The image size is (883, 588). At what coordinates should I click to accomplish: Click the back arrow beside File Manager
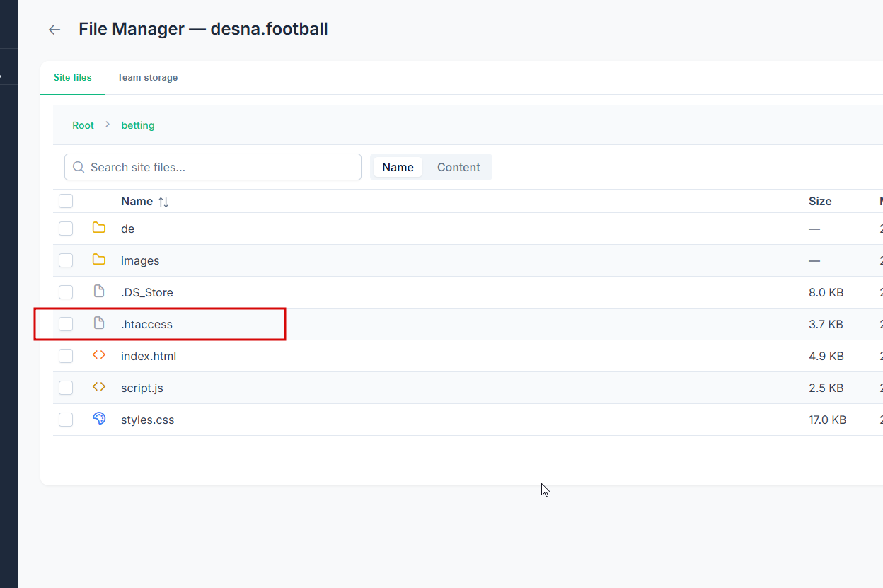(54, 30)
